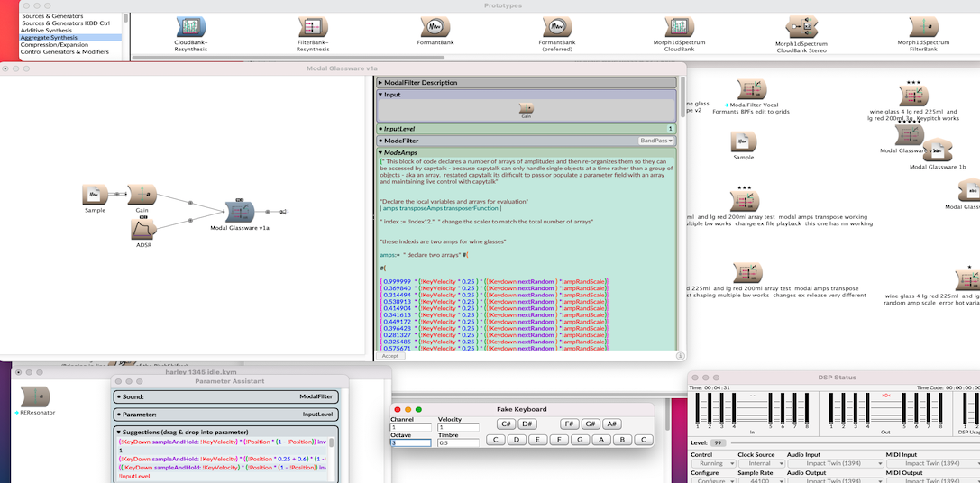Select the Sample sound in signal flow
980x483 pixels.
click(x=95, y=195)
